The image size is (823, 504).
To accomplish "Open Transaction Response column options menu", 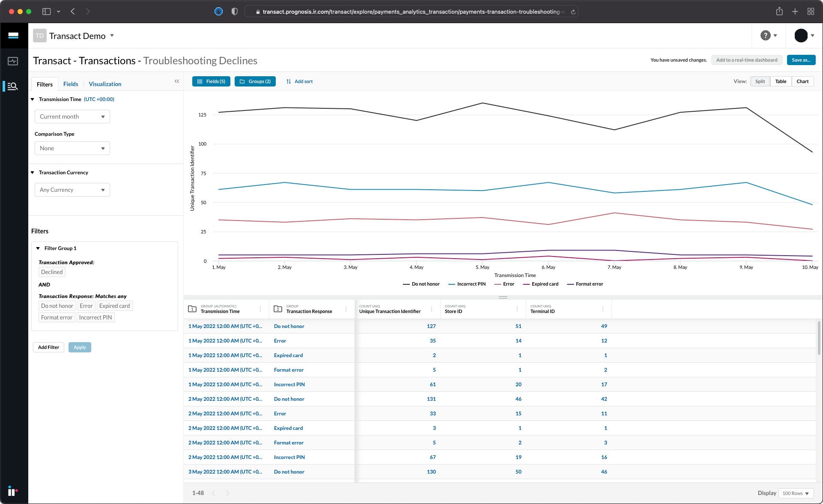I will pos(346,309).
